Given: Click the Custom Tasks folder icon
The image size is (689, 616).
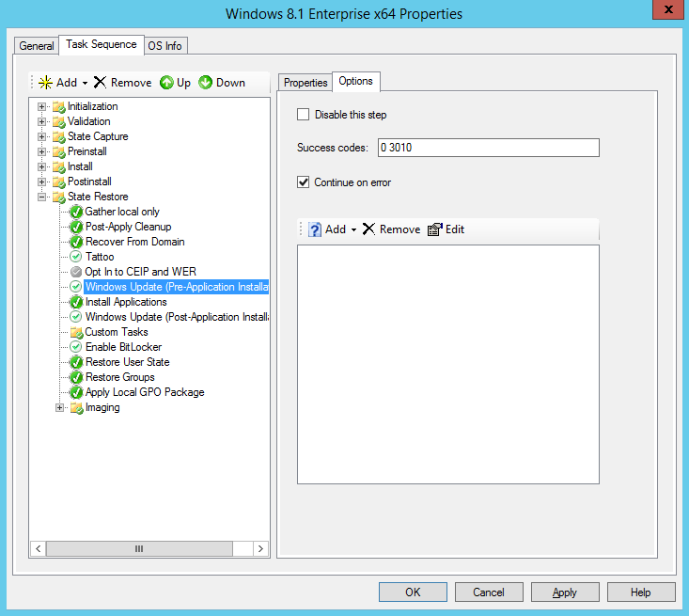Looking at the screenshot, I should click(76, 332).
